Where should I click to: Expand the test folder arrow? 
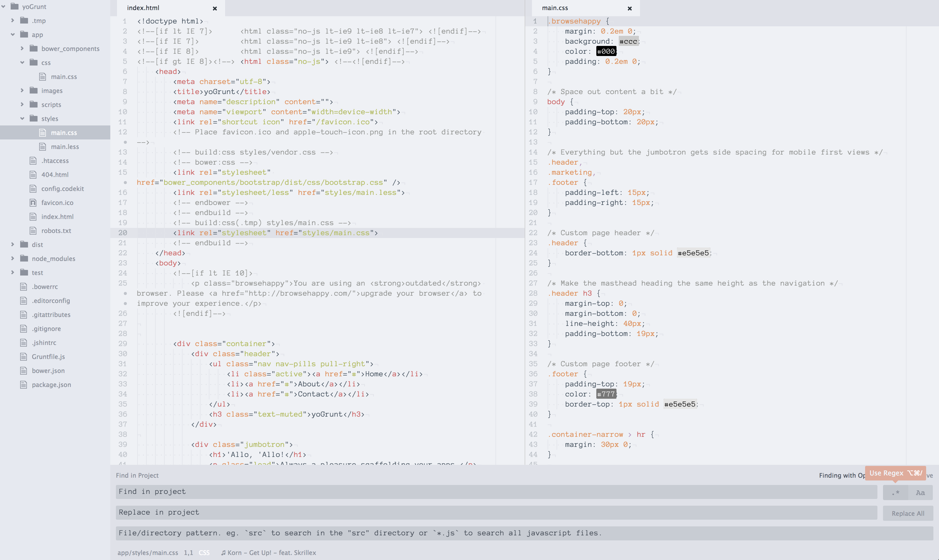12,272
